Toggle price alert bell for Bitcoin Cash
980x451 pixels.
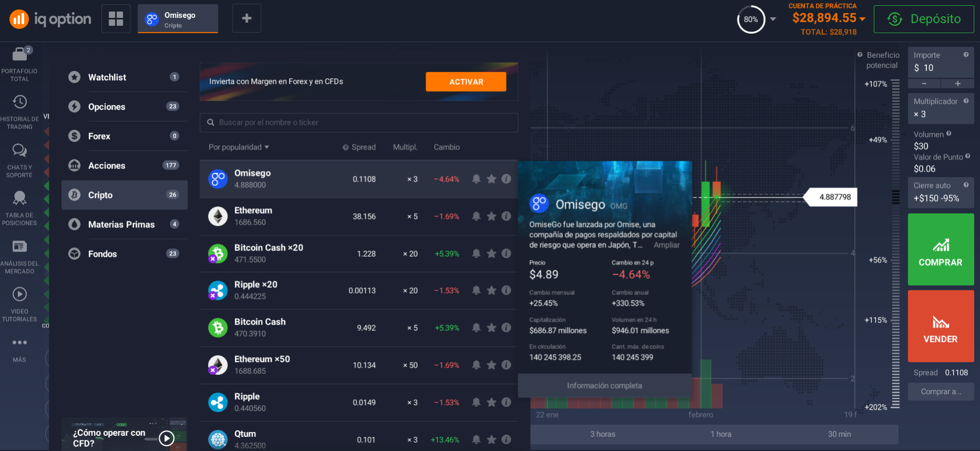coord(476,328)
